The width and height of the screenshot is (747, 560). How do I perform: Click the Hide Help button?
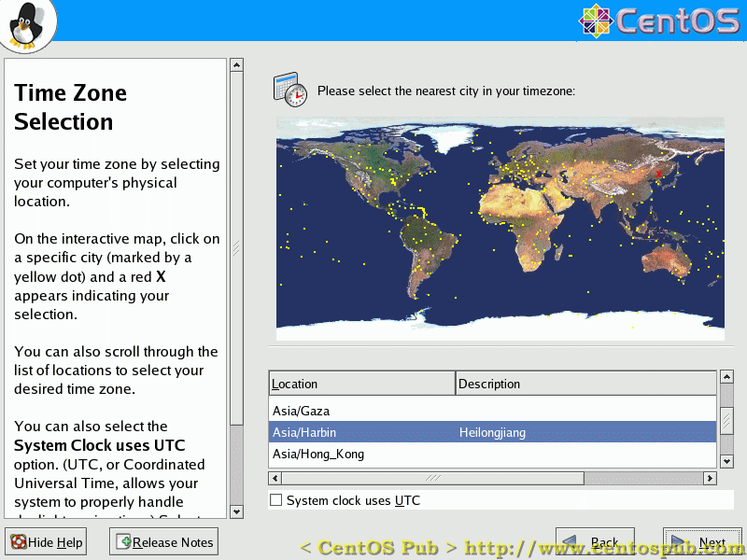click(x=46, y=541)
